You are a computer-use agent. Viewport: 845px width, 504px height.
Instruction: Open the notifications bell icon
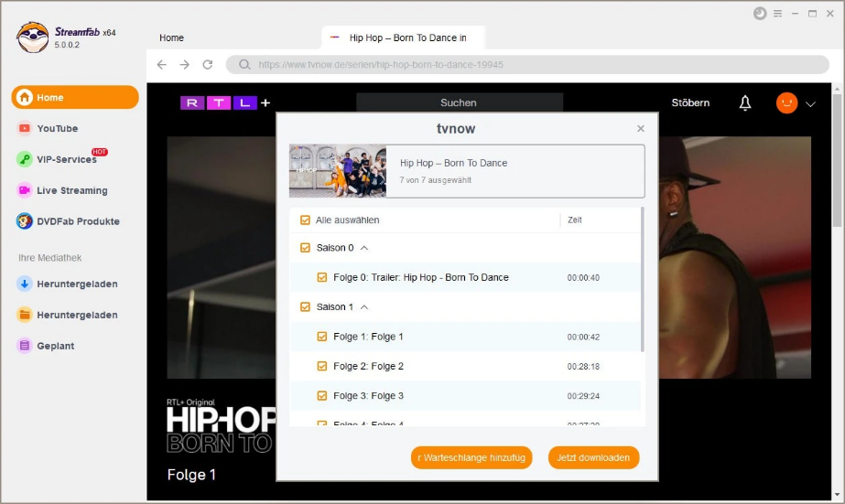(745, 103)
